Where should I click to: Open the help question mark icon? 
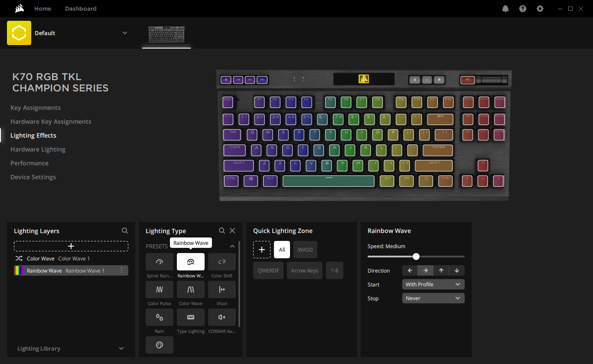pyautogui.click(x=523, y=9)
